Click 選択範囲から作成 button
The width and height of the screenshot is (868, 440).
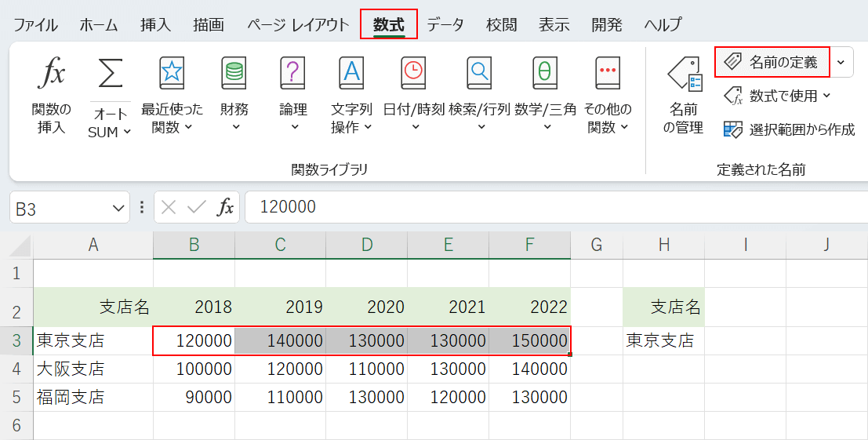790,129
